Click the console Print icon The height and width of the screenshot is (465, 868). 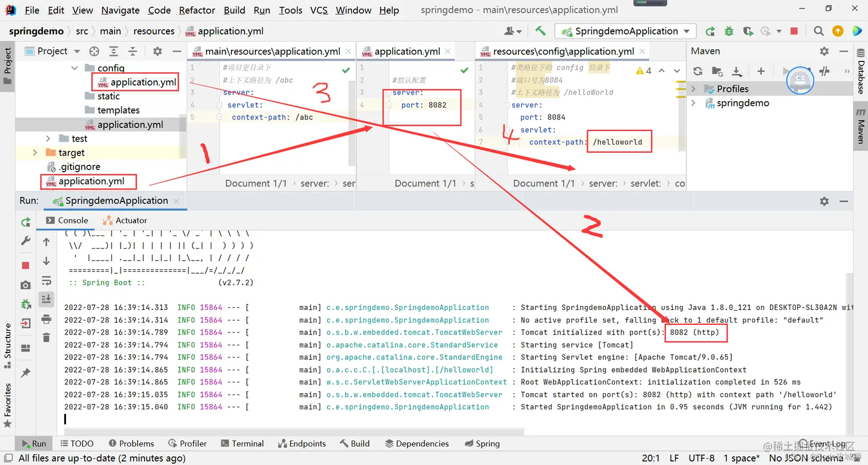(x=46, y=319)
